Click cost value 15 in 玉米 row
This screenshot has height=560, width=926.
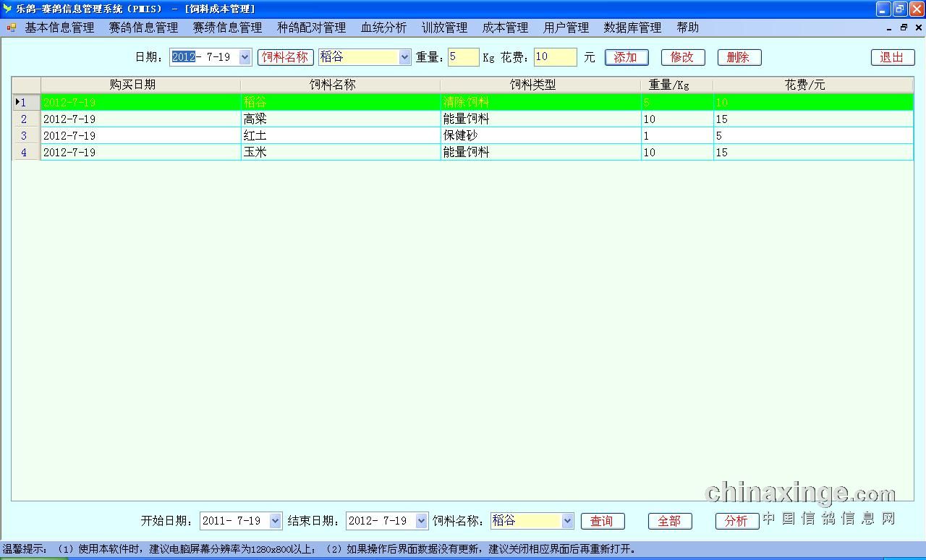813,152
